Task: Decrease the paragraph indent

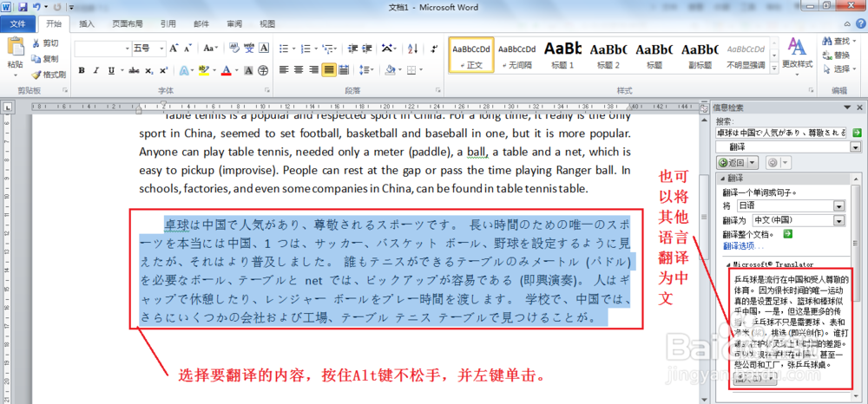Action: click(x=352, y=49)
